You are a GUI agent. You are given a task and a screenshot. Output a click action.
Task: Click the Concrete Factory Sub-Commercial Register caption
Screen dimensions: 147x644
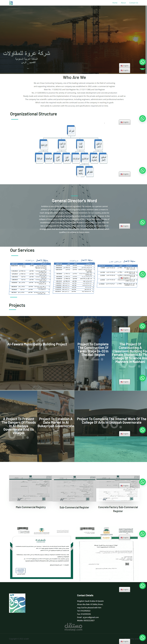pos(118,509)
